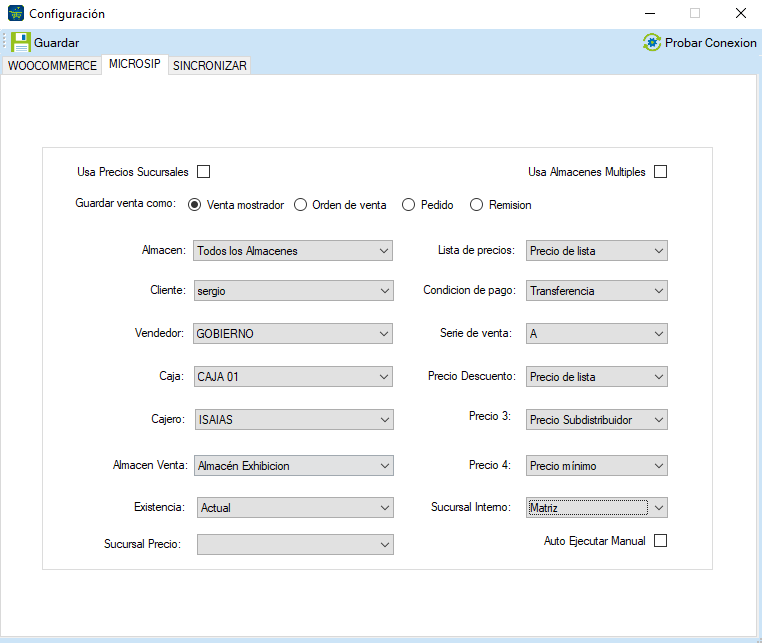Open the empty Sucursal Precio dropdown
The image size is (762, 643).
(x=295, y=544)
